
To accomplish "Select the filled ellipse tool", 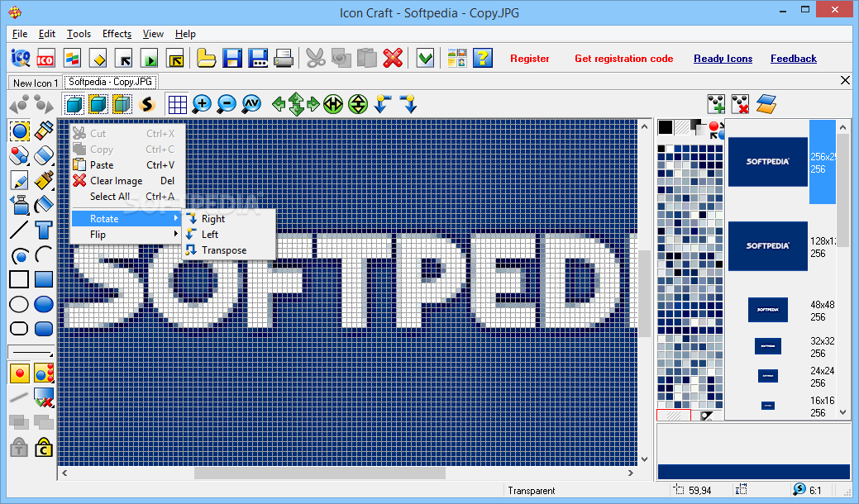I will tap(43, 304).
